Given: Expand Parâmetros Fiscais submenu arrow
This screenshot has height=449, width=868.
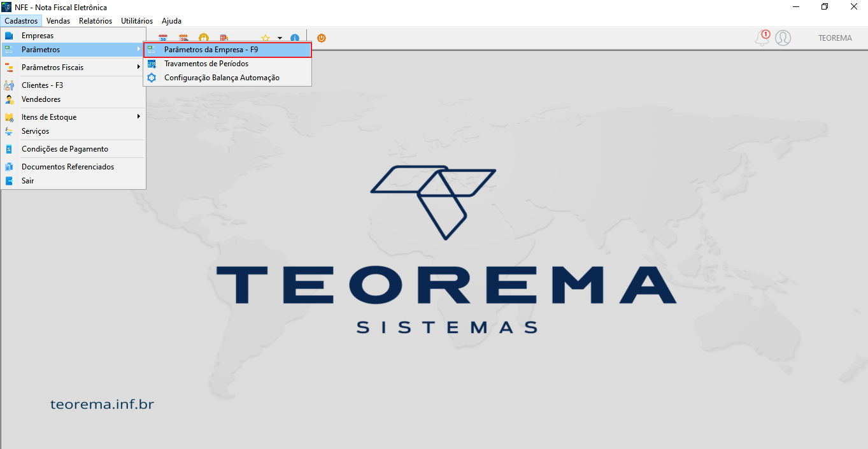Looking at the screenshot, I should (x=138, y=68).
